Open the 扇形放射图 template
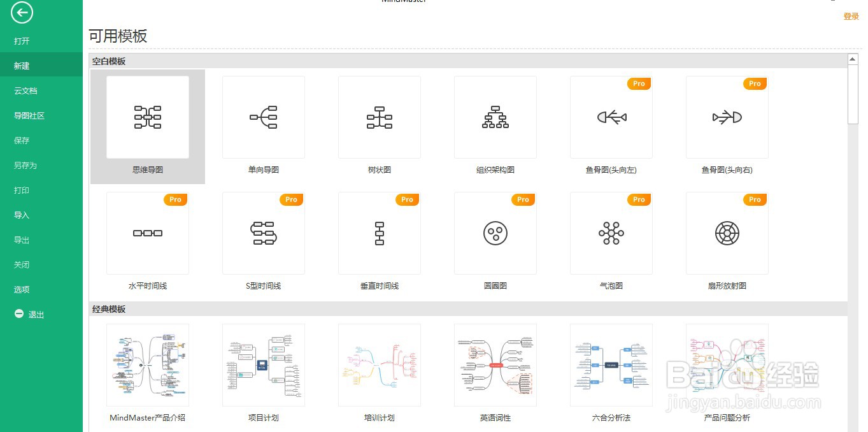Screen dimensions: 868x432 click(x=727, y=233)
